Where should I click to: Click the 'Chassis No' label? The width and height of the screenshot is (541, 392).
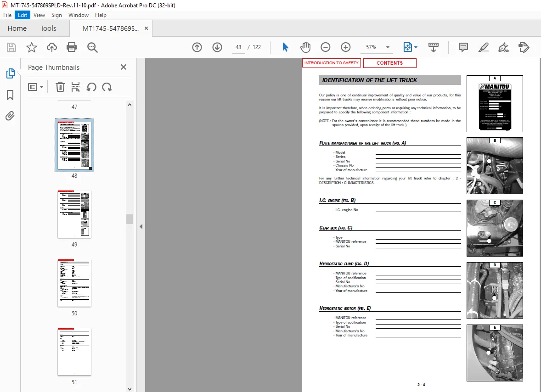(344, 166)
